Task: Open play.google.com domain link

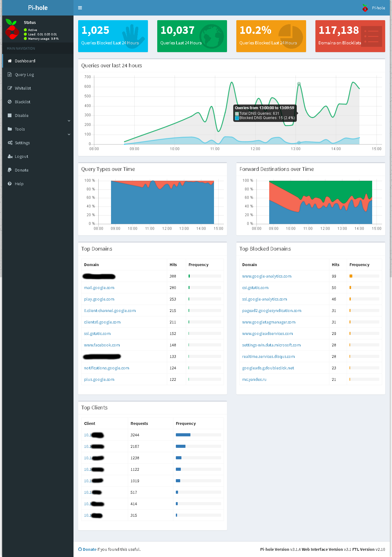Action: (x=99, y=299)
